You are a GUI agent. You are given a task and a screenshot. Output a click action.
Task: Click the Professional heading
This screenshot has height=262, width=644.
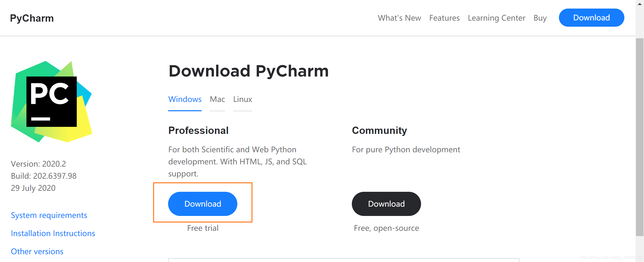198,130
